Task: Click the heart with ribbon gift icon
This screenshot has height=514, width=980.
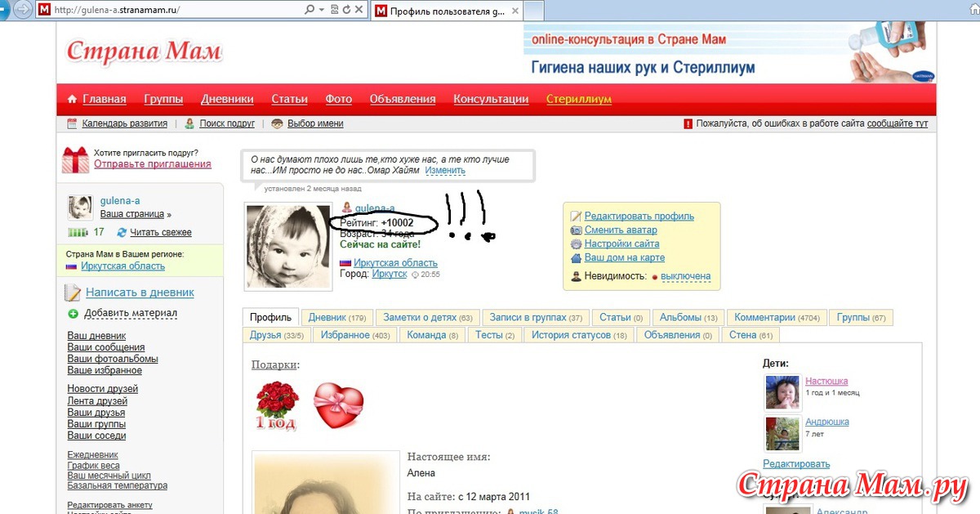Action: tap(338, 406)
